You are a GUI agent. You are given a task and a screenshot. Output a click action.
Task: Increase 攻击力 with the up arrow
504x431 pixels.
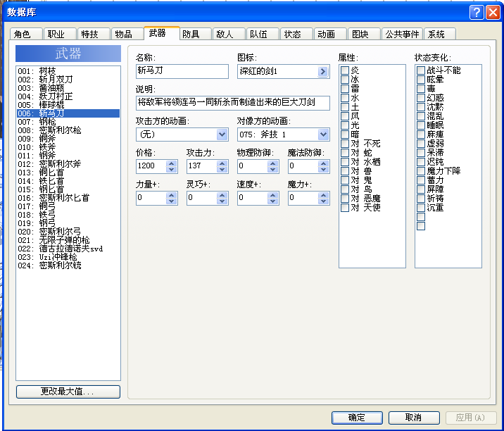222,163
